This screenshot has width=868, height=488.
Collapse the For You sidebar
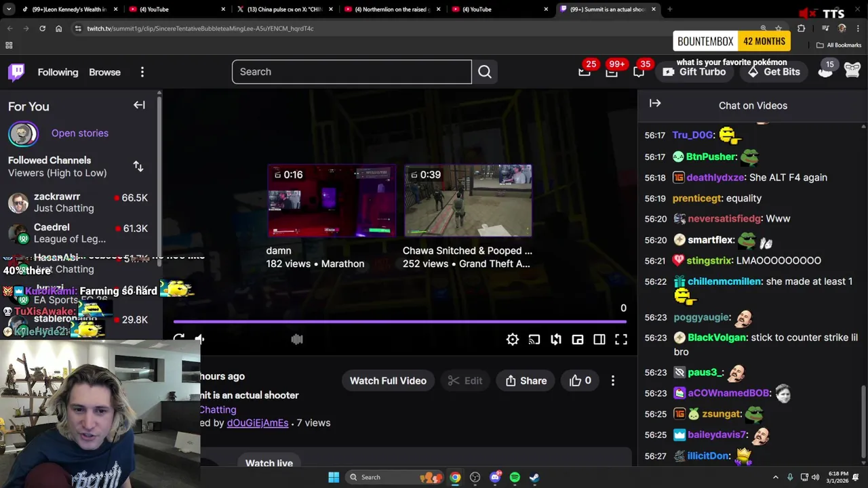pyautogui.click(x=139, y=105)
